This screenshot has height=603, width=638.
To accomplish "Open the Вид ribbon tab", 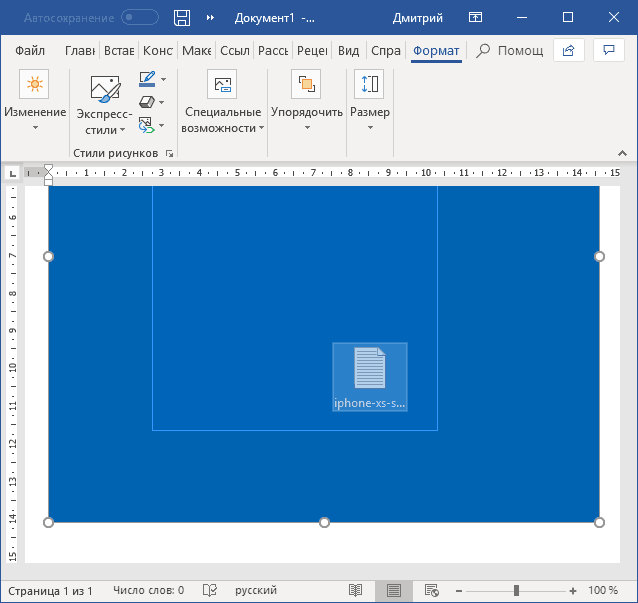I will point(348,51).
